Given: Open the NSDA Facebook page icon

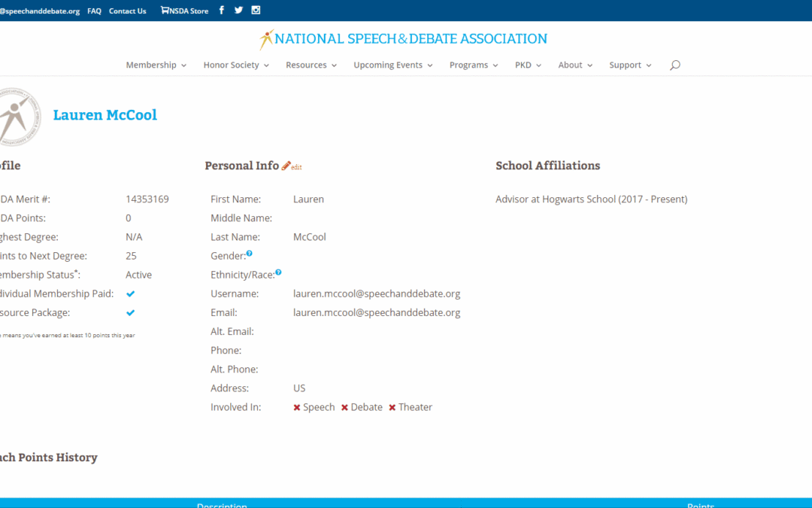Looking at the screenshot, I should click(x=222, y=11).
